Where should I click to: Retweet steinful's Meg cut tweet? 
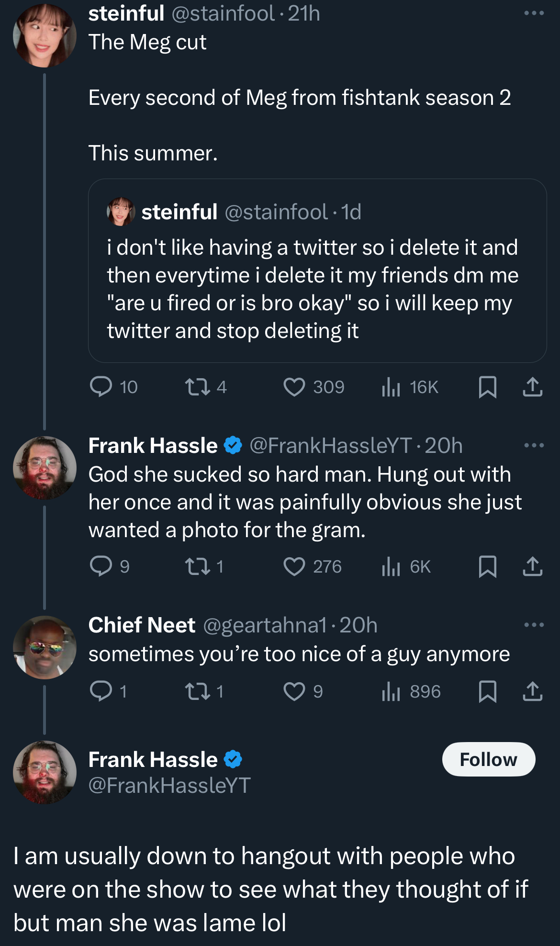(x=197, y=387)
